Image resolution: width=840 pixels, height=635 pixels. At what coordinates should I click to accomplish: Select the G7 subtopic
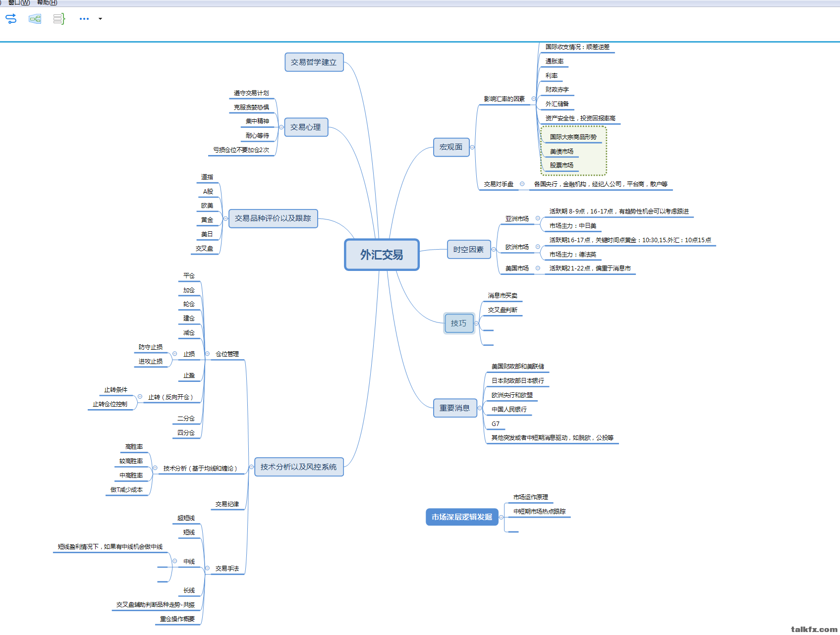coord(496,424)
